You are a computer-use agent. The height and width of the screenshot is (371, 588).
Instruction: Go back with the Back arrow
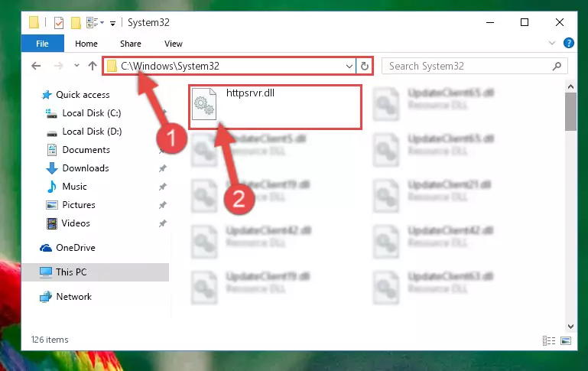tap(36, 66)
